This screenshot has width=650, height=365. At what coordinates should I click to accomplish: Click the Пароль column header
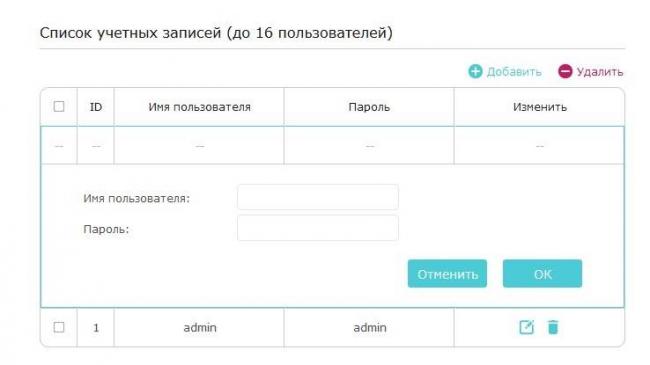pos(369,107)
